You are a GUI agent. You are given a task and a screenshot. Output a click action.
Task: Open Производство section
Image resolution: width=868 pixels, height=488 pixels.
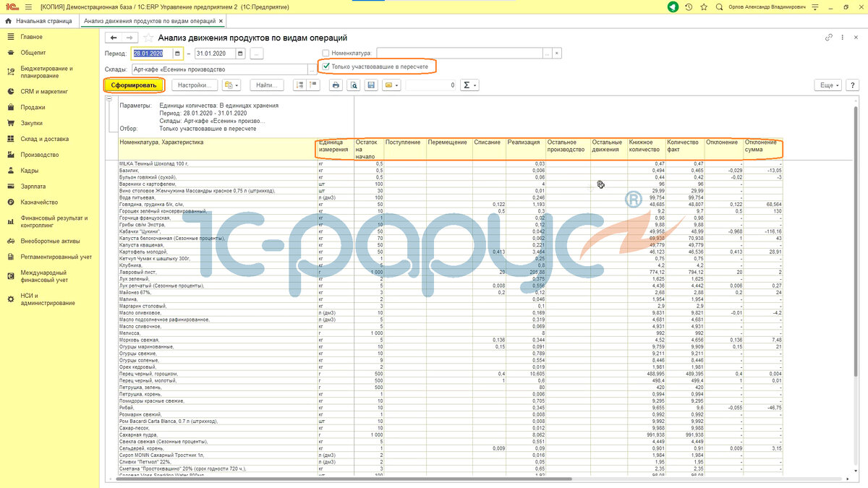pyautogui.click(x=40, y=155)
